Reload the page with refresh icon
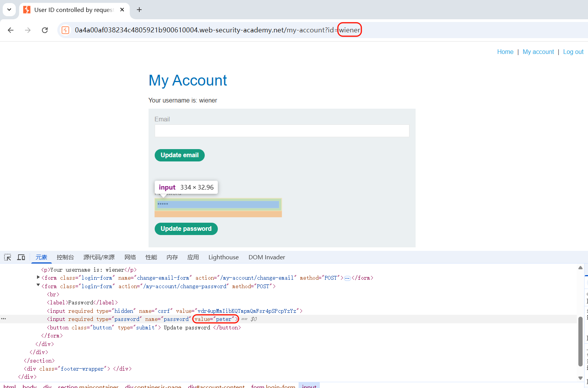Image resolution: width=588 pixels, height=388 pixels. click(45, 30)
